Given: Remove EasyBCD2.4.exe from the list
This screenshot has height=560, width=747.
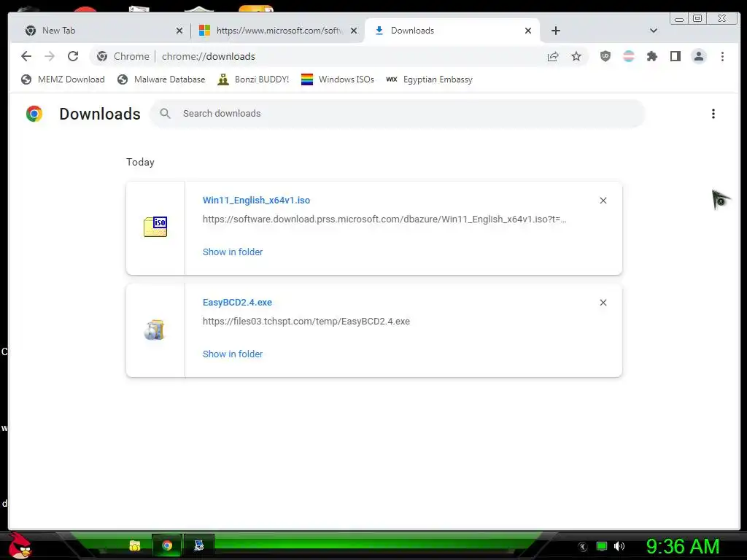Looking at the screenshot, I should coord(603,303).
